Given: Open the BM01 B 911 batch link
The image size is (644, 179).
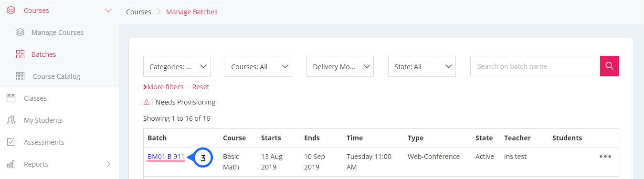Looking at the screenshot, I should 166,157.
